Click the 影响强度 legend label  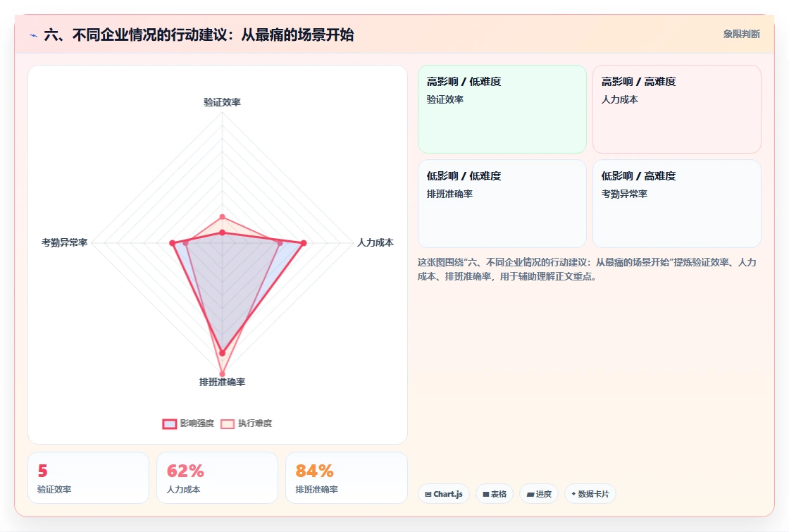pos(197,423)
